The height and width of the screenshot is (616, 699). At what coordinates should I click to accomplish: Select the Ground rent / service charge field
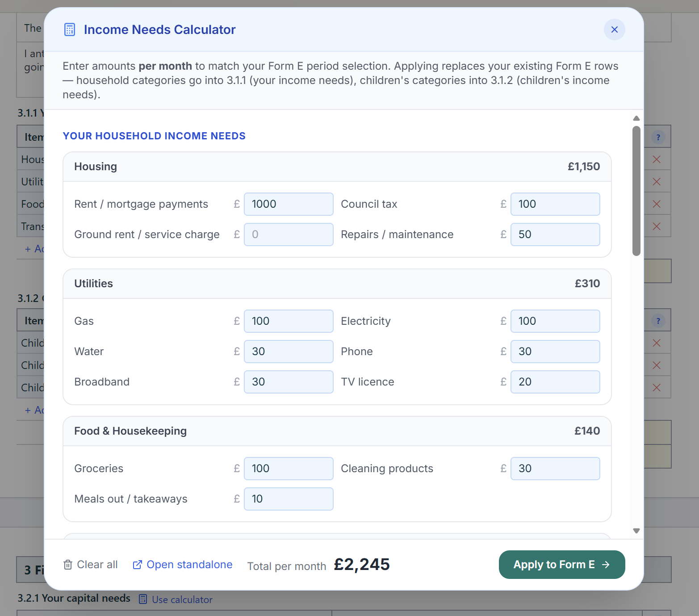289,235
